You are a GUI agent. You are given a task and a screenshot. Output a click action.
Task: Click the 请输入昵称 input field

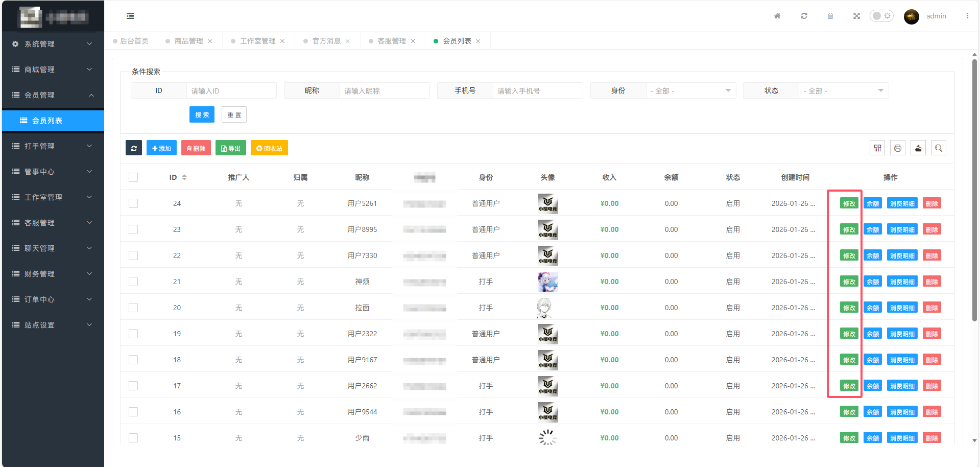click(384, 90)
